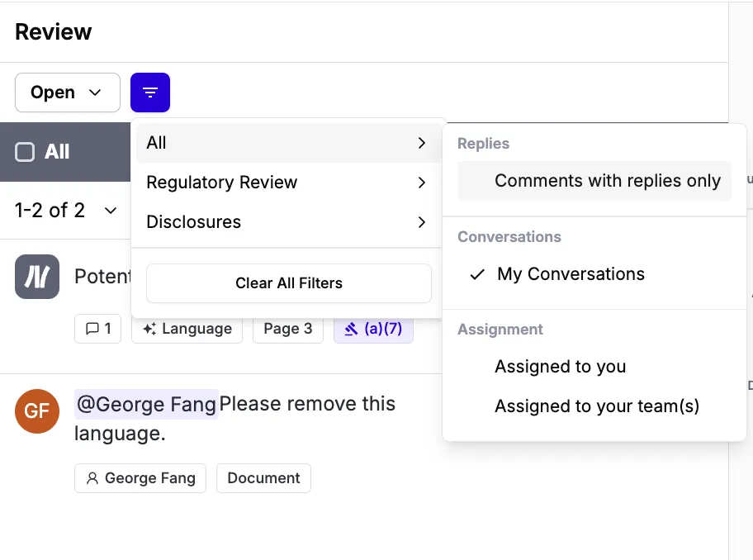Click Clear All Filters button
Image resolution: width=753 pixels, height=560 pixels.
pyautogui.click(x=289, y=283)
